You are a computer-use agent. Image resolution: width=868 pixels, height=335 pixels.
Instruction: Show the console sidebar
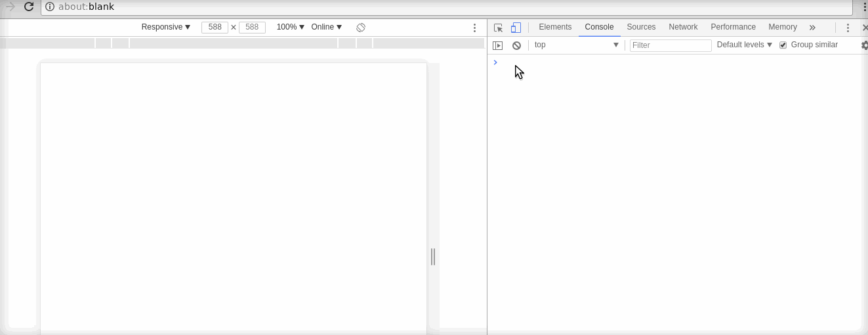pyautogui.click(x=498, y=45)
